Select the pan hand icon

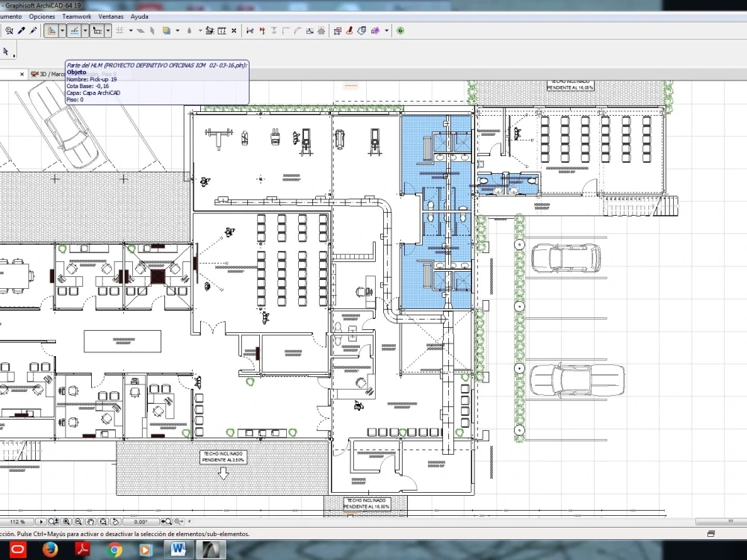91,522
